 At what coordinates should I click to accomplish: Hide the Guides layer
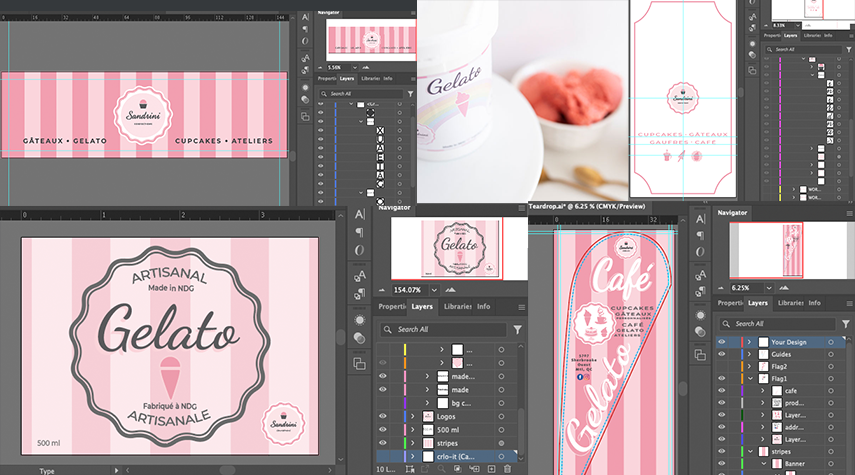pyautogui.click(x=721, y=354)
